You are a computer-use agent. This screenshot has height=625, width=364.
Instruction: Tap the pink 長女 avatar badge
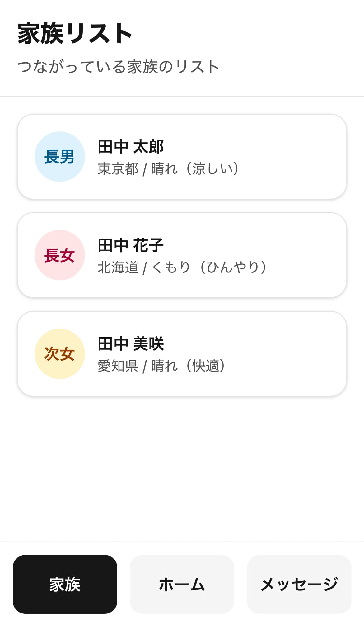(x=59, y=255)
